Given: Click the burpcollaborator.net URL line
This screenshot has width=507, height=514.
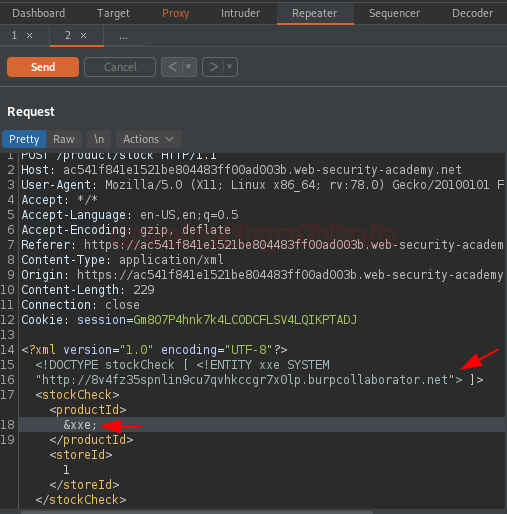Looking at the screenshot, I should [259, 380].
